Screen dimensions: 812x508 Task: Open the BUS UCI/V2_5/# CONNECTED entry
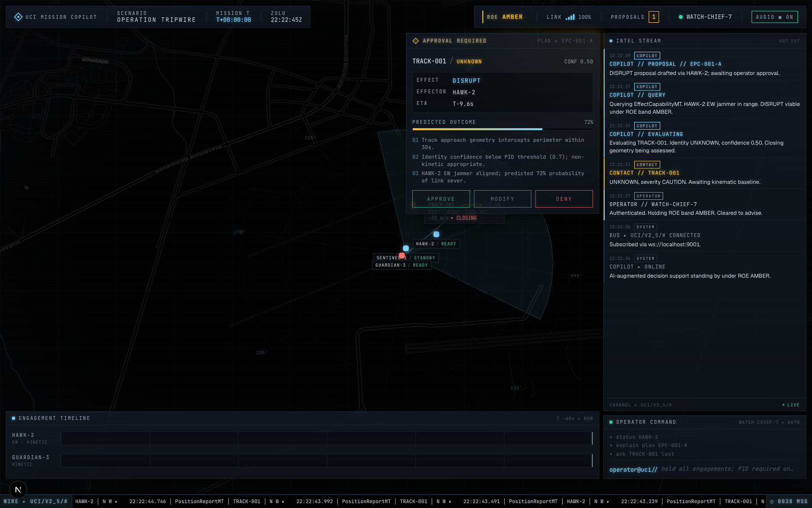pyautogui.click(x=705, y=236)
